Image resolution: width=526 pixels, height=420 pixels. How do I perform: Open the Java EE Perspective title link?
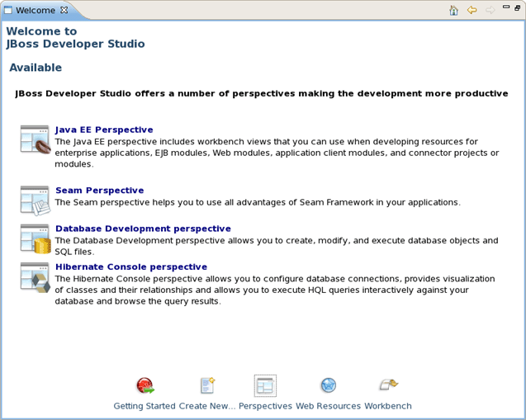point(104,130)
